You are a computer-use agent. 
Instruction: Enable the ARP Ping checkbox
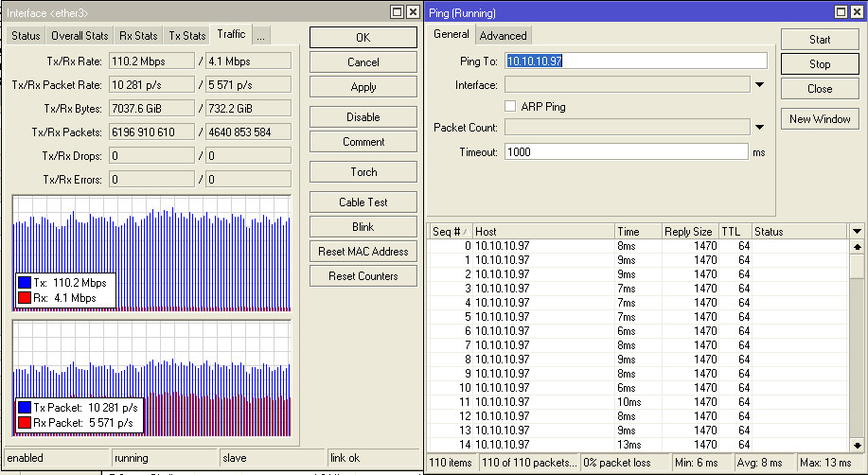[511, 107]
